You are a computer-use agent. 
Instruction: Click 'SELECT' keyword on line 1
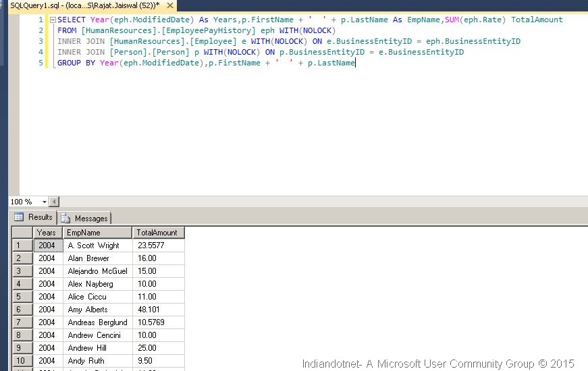point(72,20)
